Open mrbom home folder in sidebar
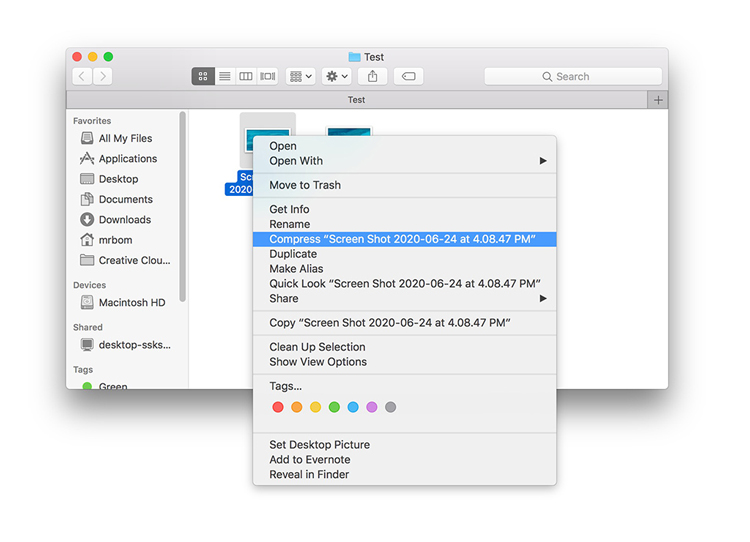 (115, 240)
